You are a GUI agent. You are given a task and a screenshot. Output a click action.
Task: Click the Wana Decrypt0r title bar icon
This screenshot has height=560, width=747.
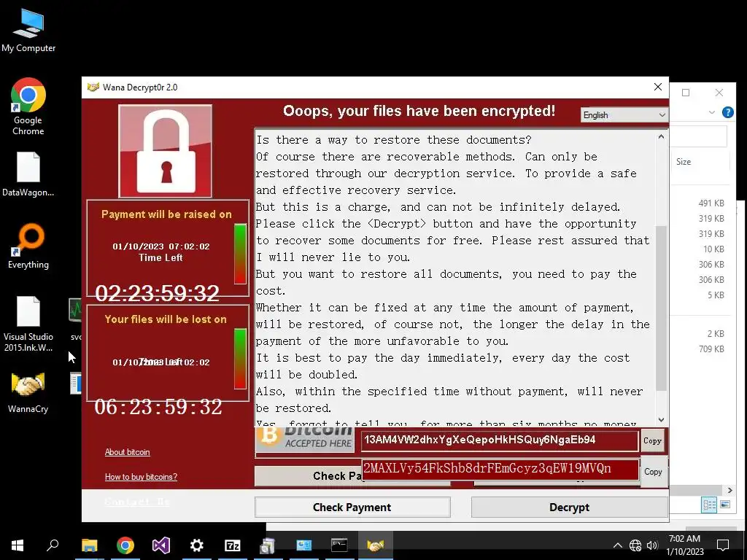click(93, 87)
